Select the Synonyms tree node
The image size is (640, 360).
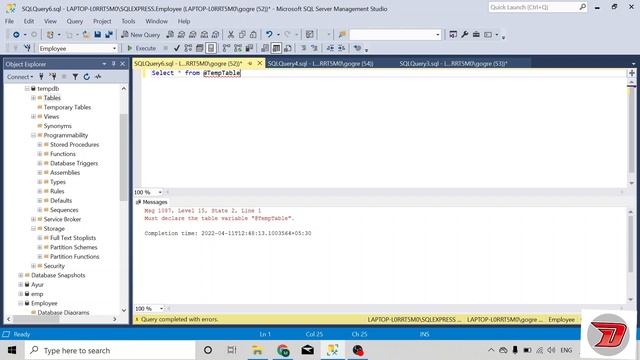click(58, 126)
